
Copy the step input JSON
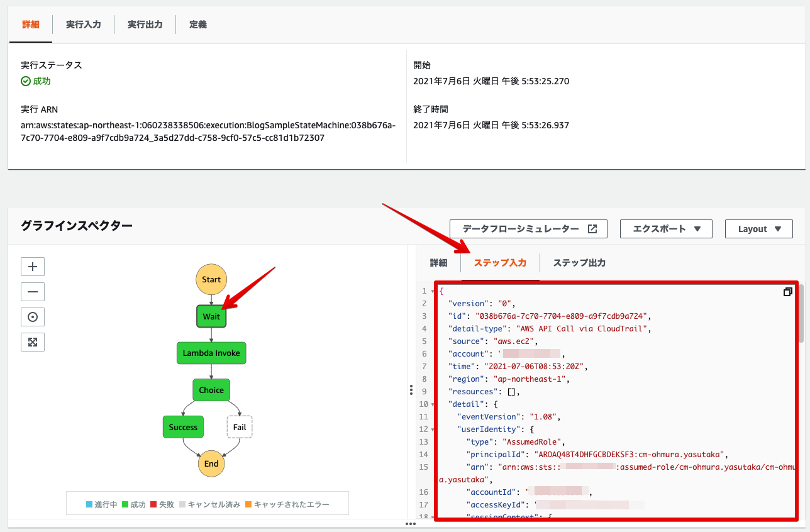pyautogui.click(x=787, y=292)
